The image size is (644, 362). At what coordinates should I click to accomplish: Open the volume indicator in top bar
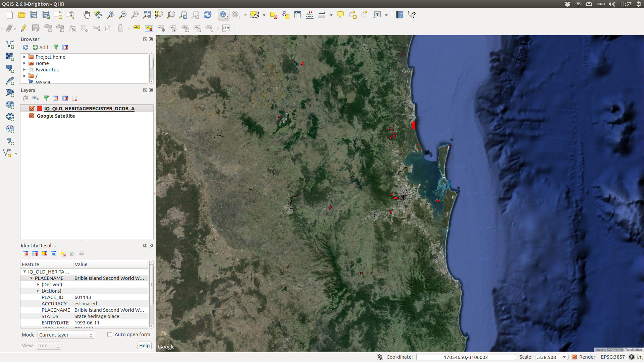tap(612, 4)
